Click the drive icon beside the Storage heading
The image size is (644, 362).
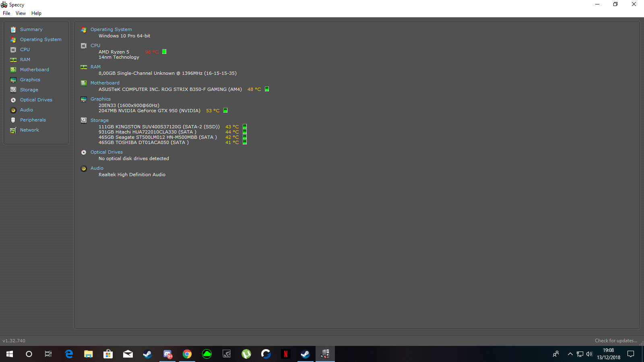point(84,120)
